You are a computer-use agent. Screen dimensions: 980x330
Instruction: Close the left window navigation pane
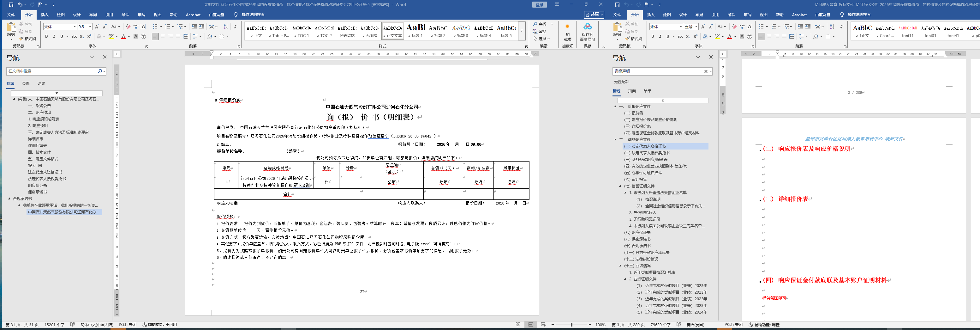pos(105,57)
